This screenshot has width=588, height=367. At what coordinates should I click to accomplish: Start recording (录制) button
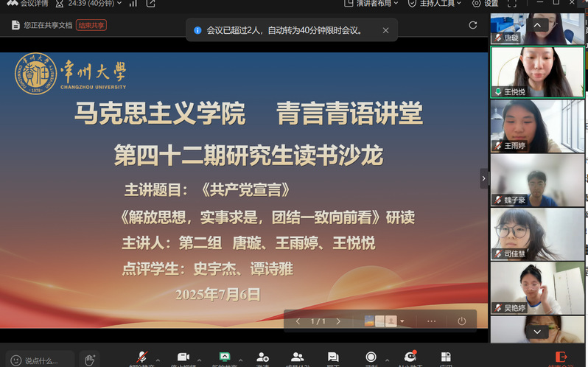[x=371, y=357]
